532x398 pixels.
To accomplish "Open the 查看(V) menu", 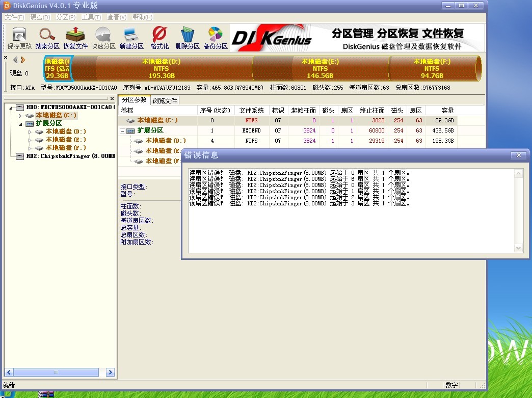I will click(x=117, y=17).
